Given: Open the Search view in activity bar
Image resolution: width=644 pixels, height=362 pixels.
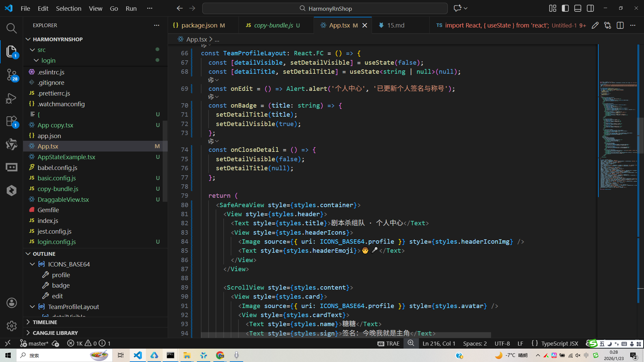Looking at the screenshot, I should [x=11, y=28].
